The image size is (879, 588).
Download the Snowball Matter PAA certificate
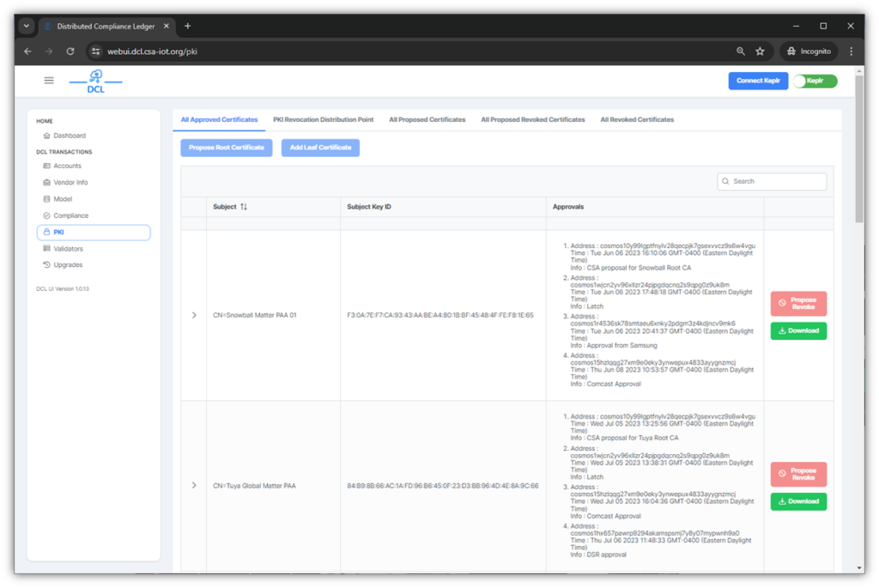click(x=798, y=330)
